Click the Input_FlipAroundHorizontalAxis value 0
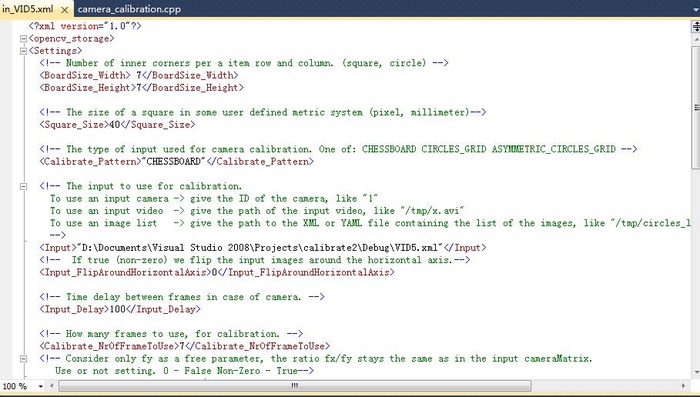This screenshot has width=700, height=397. pyautogui.click(x=214, y=272)
